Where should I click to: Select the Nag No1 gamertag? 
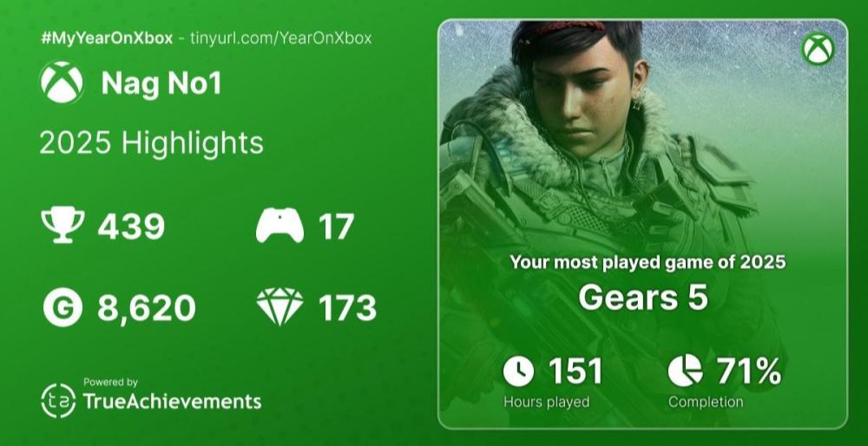pos(161,84)
